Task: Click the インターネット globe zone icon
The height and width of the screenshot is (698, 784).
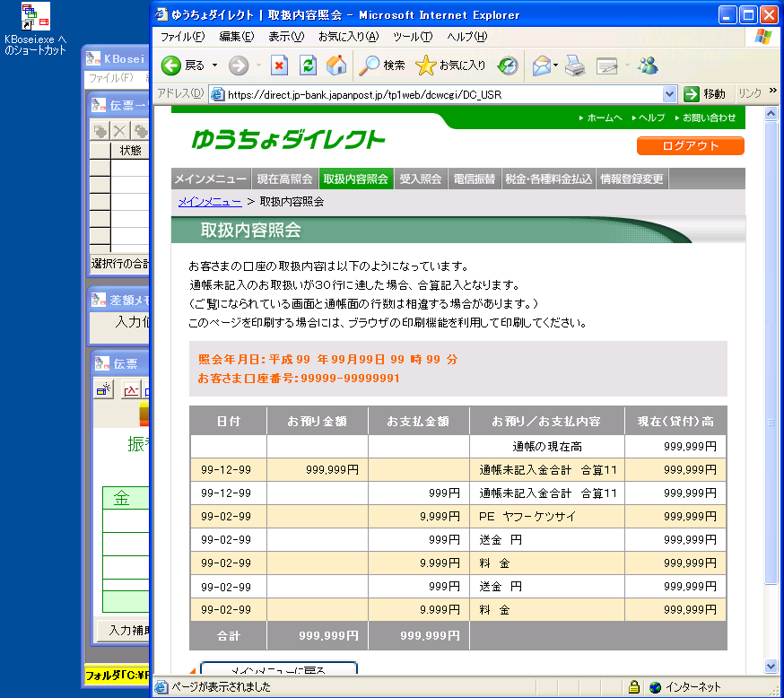Action: pos(655,687)
